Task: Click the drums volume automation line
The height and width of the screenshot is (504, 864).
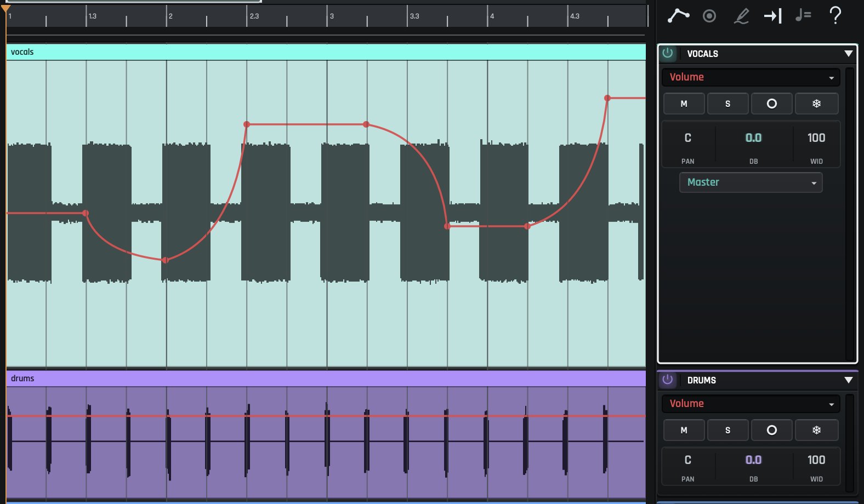Action: click(x=326, y=416)
